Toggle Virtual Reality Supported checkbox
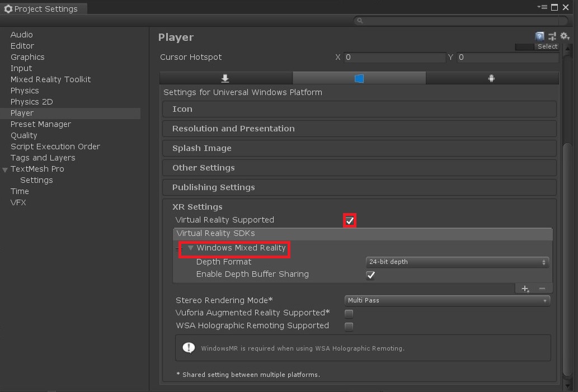 point(350,221)
